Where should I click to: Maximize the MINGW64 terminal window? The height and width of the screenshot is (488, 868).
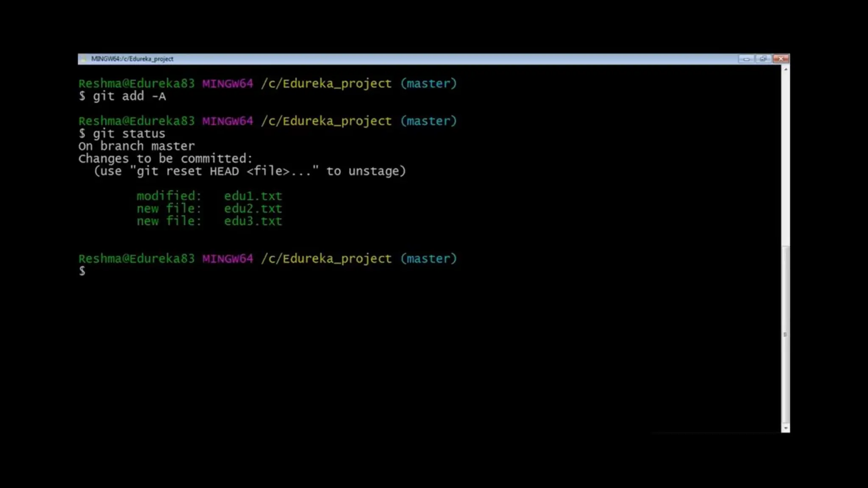tap(763, 59)
